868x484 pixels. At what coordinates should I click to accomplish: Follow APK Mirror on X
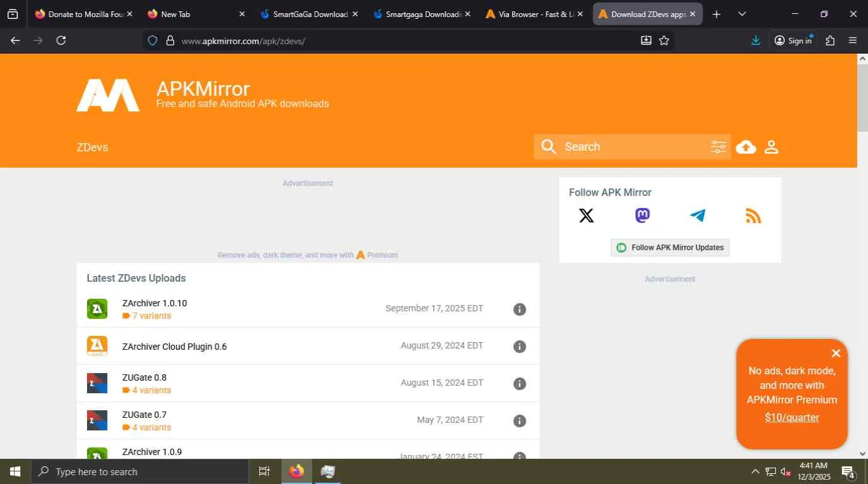(587, 216)
